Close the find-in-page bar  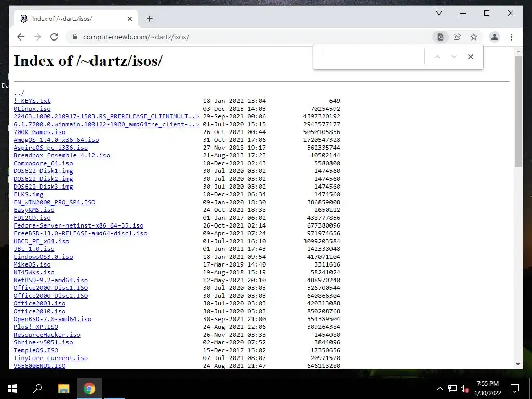point(471,57)
